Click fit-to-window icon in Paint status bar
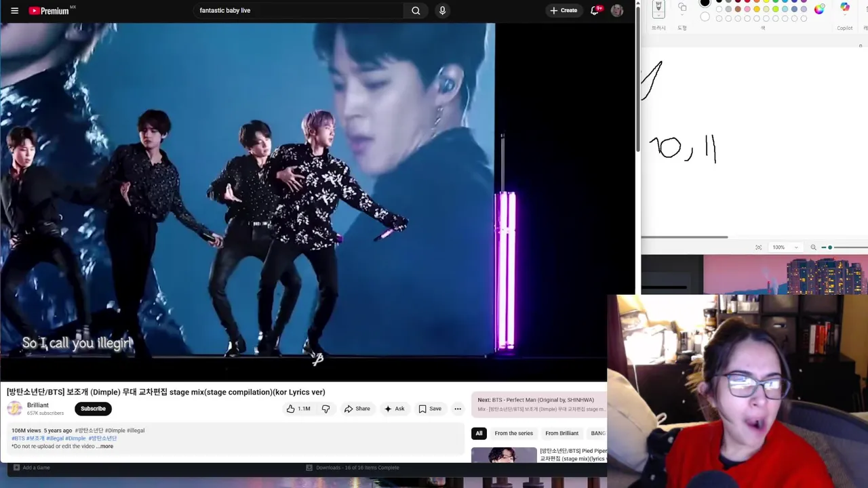The image size is (868, 488). coord(758,247)
